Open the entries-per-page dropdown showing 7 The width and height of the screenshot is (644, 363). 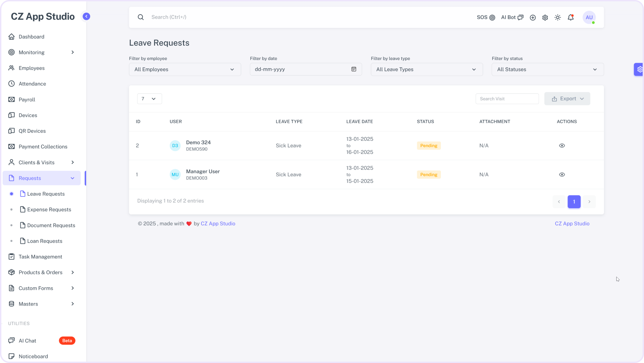(x=149, y=99)
